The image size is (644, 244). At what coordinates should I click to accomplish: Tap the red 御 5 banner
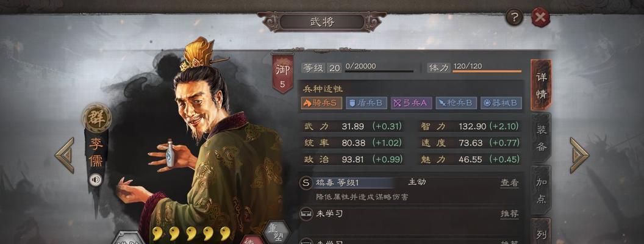coord(282,74)
